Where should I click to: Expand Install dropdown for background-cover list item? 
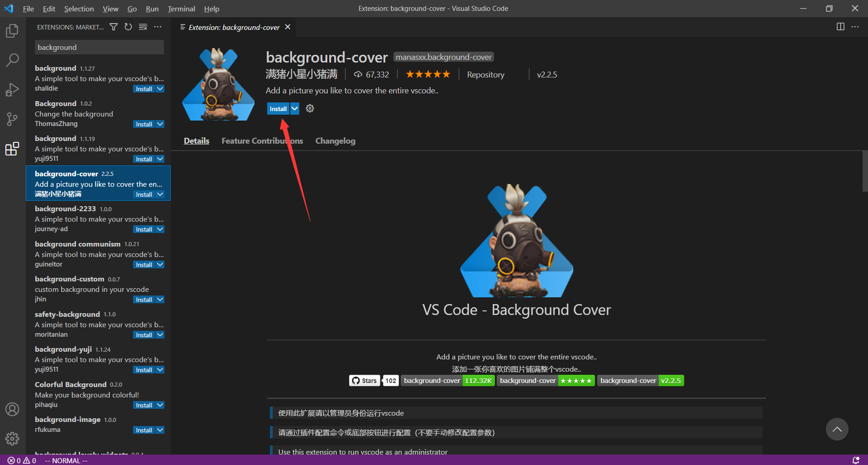point(160,194)
